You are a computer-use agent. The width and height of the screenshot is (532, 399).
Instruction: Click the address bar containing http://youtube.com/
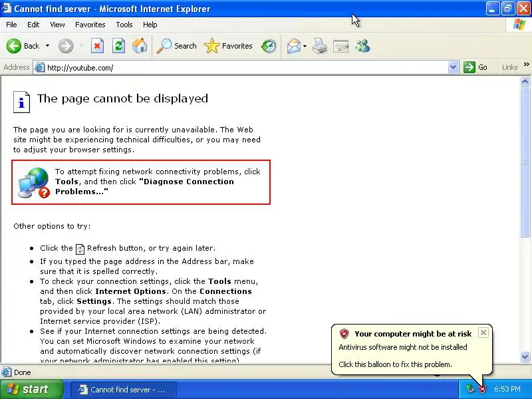pos(246,68)
